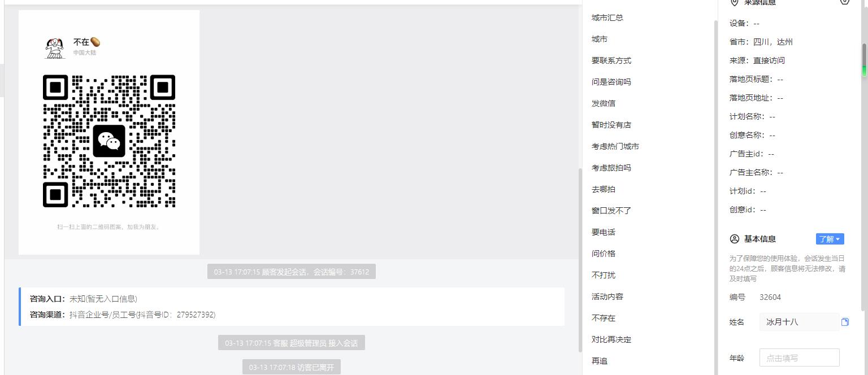Select the 城市 quick reply

[x=600, y=39]
